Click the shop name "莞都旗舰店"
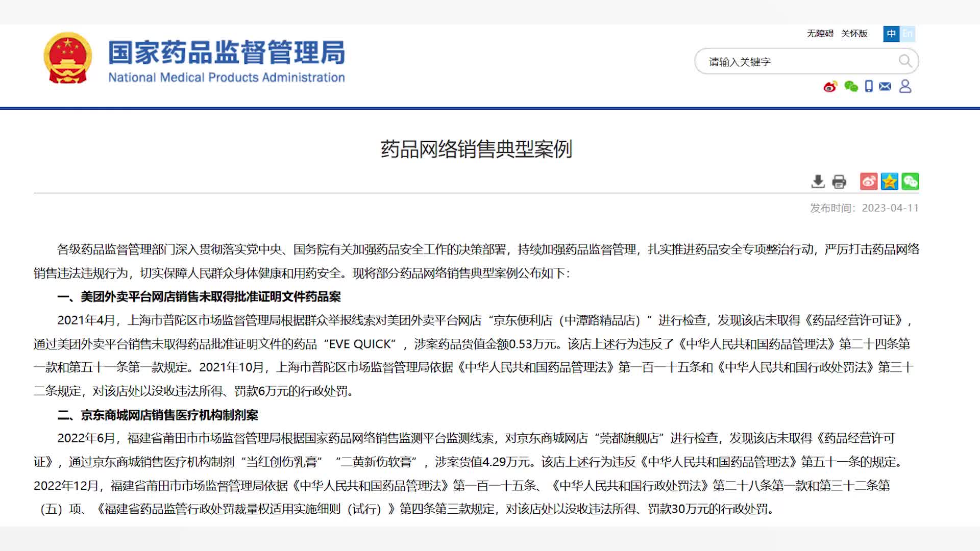The height and width of the screenshot is (551, 980). pos(629,438)
